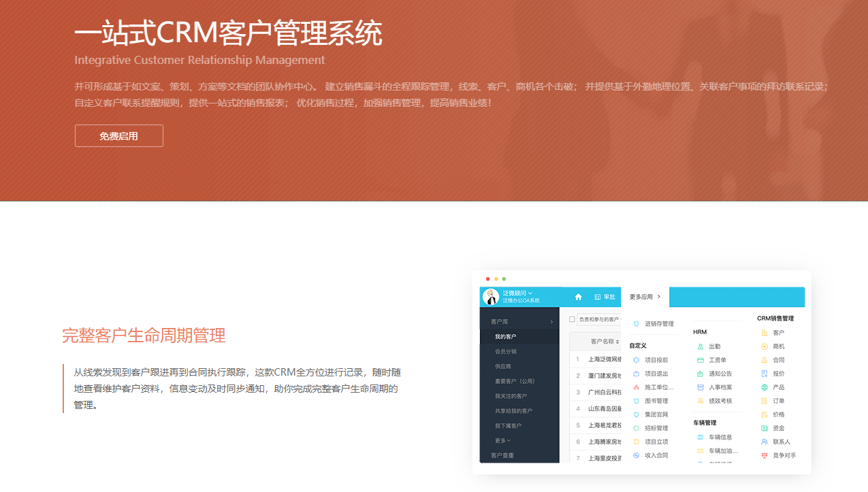
Task: Click the 进销存管理 shield icon
Action: click(x=637, y=324)
